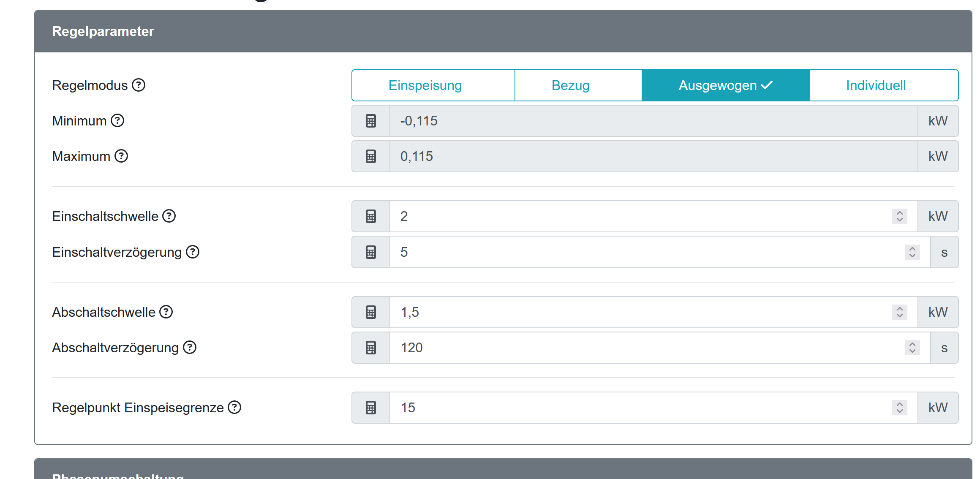Viewport: 980px width, 479px height.
Task: Click help icon beside Minimum label
Action: tap(117, 121)
